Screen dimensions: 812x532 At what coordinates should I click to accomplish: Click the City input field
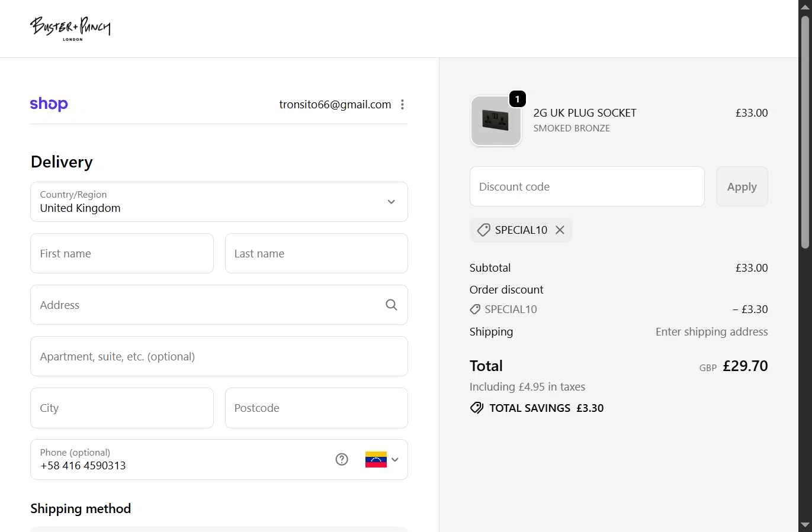[122, 408]
